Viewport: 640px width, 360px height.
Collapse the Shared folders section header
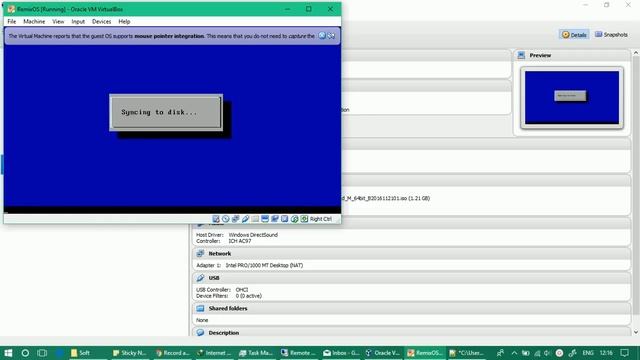pos(411,309)
